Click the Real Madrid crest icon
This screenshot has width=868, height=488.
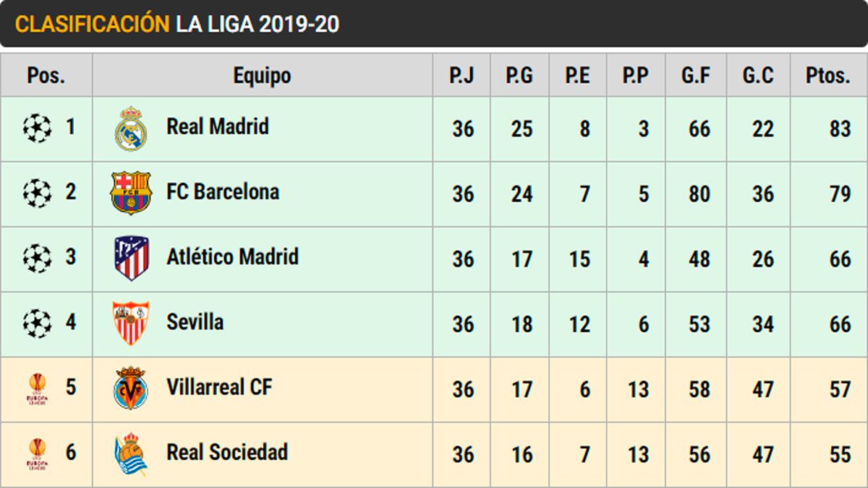pos(131,129)
